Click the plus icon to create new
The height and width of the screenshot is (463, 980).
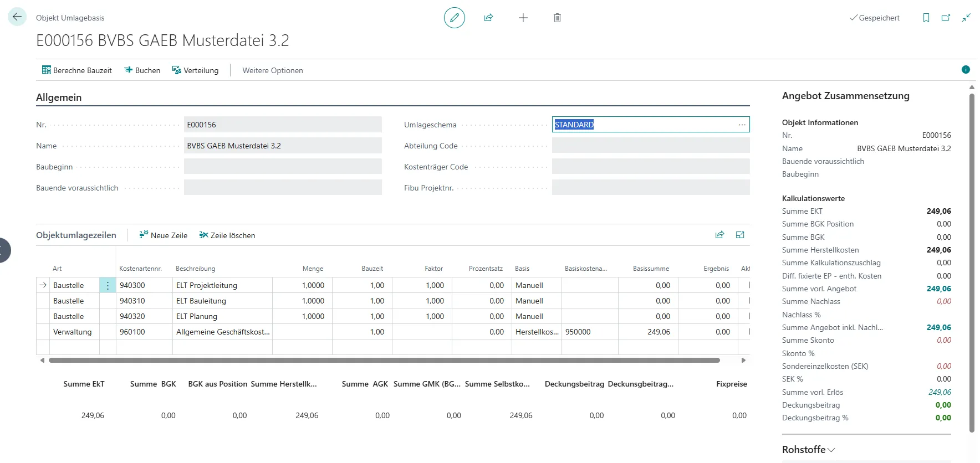coord(523,18)
